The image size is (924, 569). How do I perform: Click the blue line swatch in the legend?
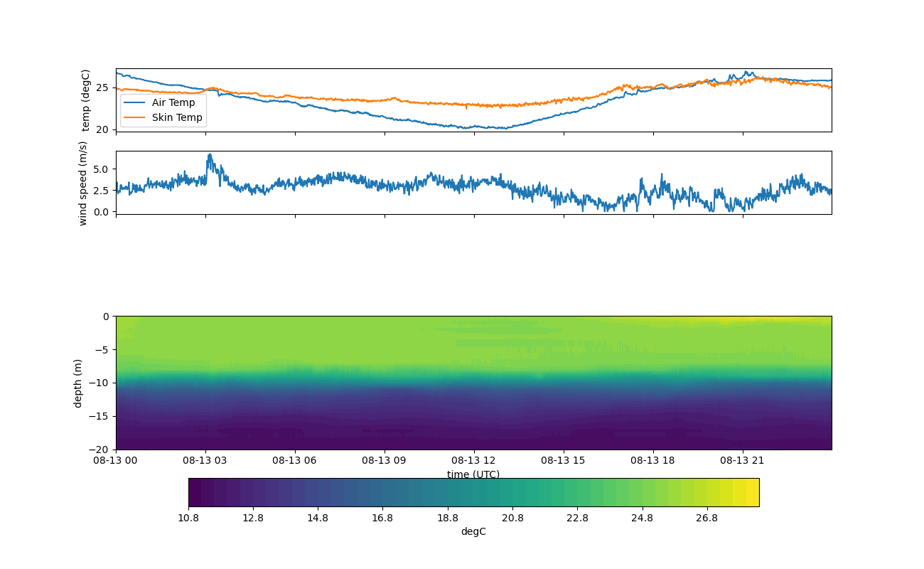(134, 102)
